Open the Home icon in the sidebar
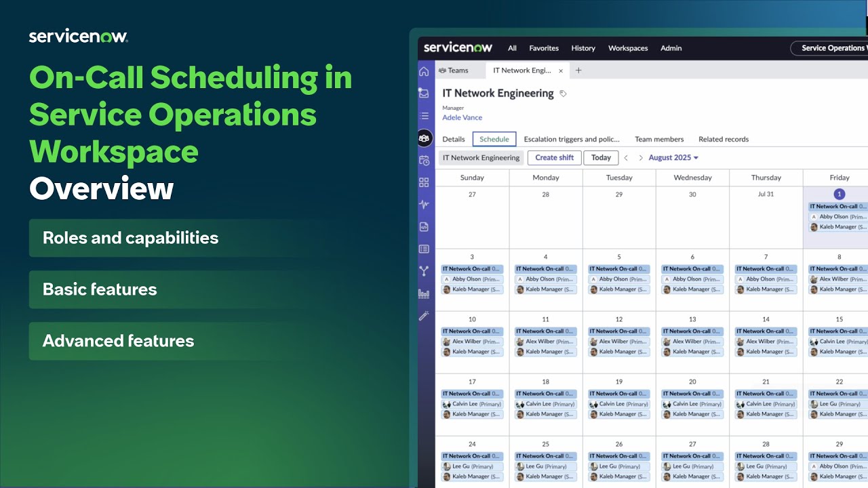The height and width of the screenshot is (488, 868). click(x=424, y=71)
